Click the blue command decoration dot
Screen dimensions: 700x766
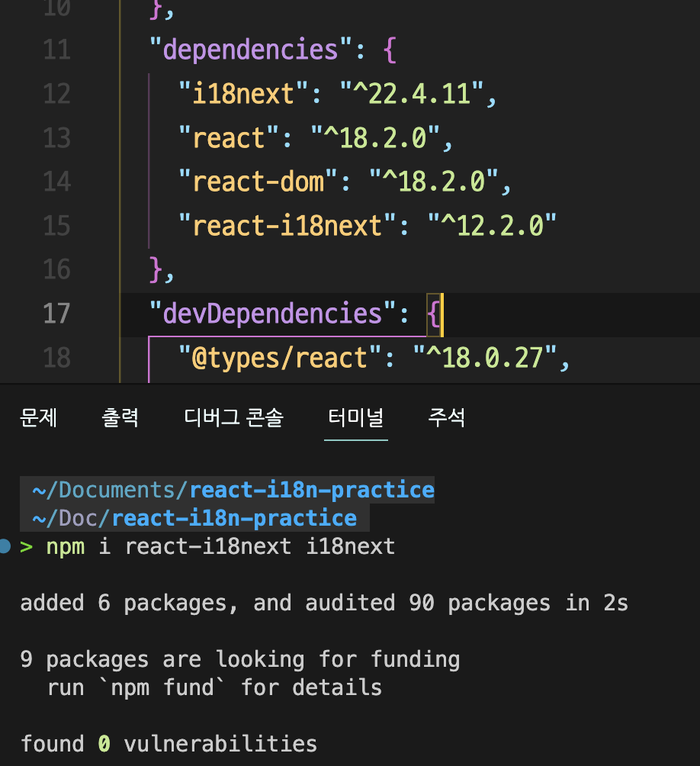click(x=5, y=546)
